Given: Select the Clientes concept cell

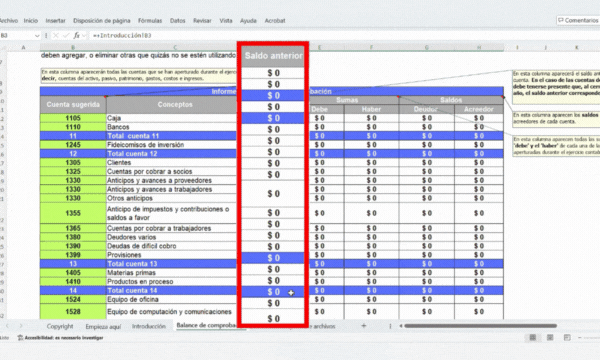Looking at the screenshot, I should click(172, 163).
